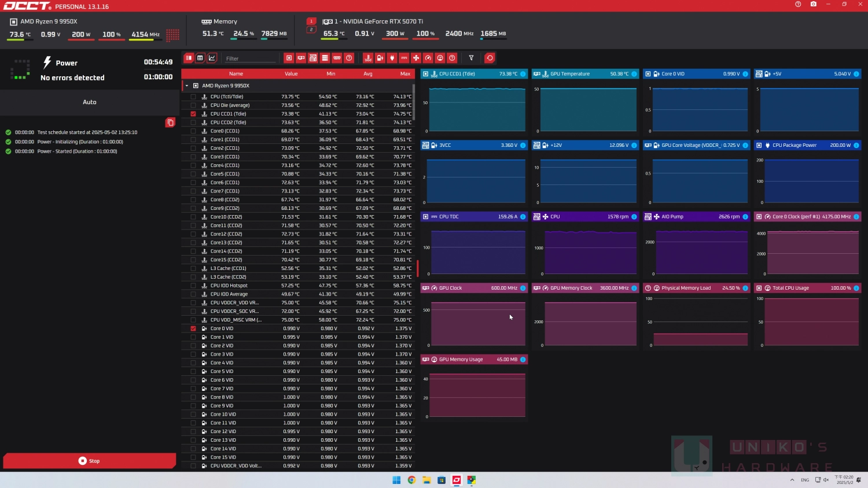The image size is (868, 488).
Task: Open Google Chrome from the taskbar
Action: point(411,480)
